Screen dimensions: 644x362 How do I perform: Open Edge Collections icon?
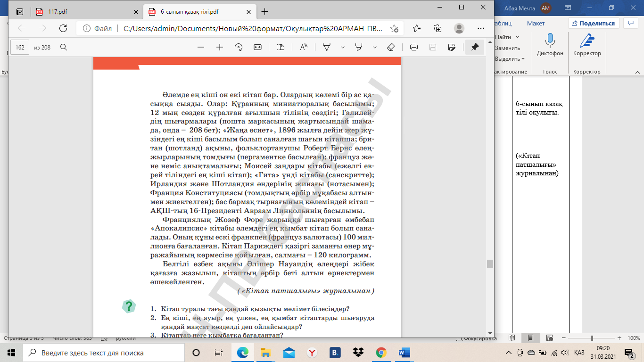click(438, 28)
